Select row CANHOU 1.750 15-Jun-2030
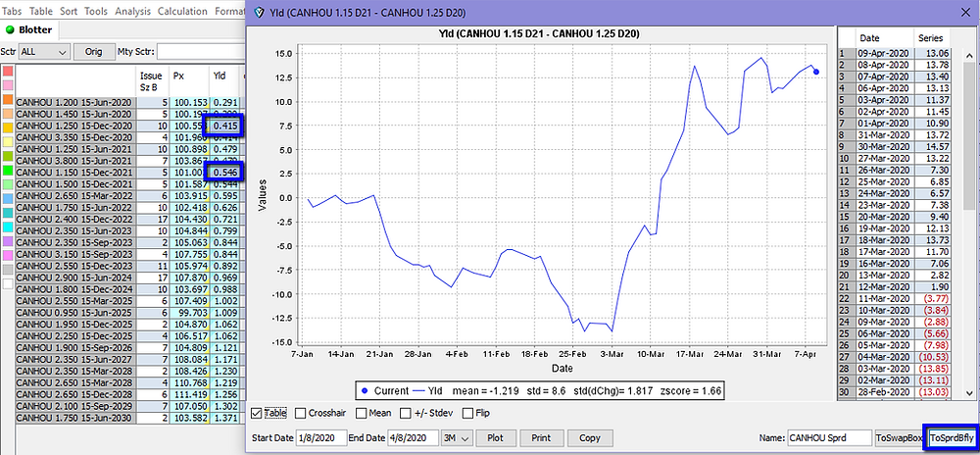 [x=75, y=417]
